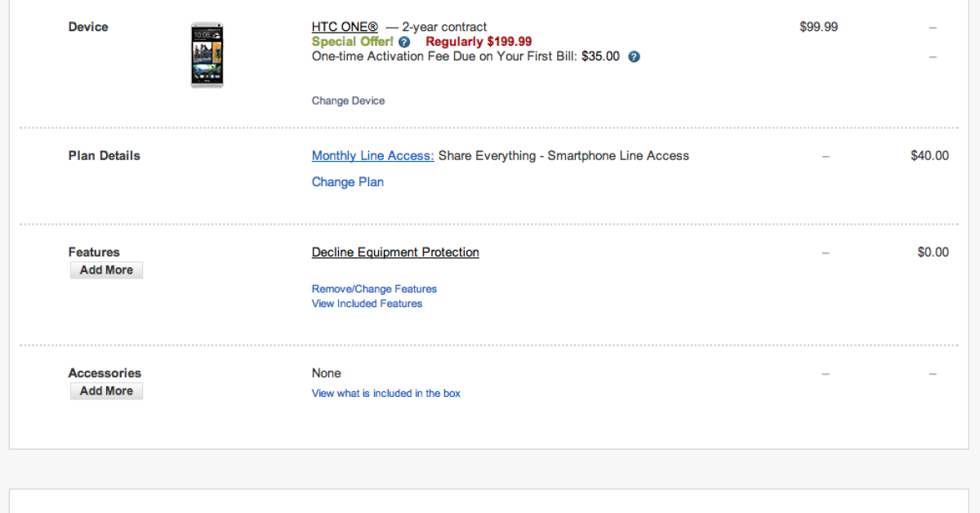Image resolution: width=980 pixels, height=513 pixels.
Task: Click the HTC One phone thumbnail image
Action: [207, 56]
